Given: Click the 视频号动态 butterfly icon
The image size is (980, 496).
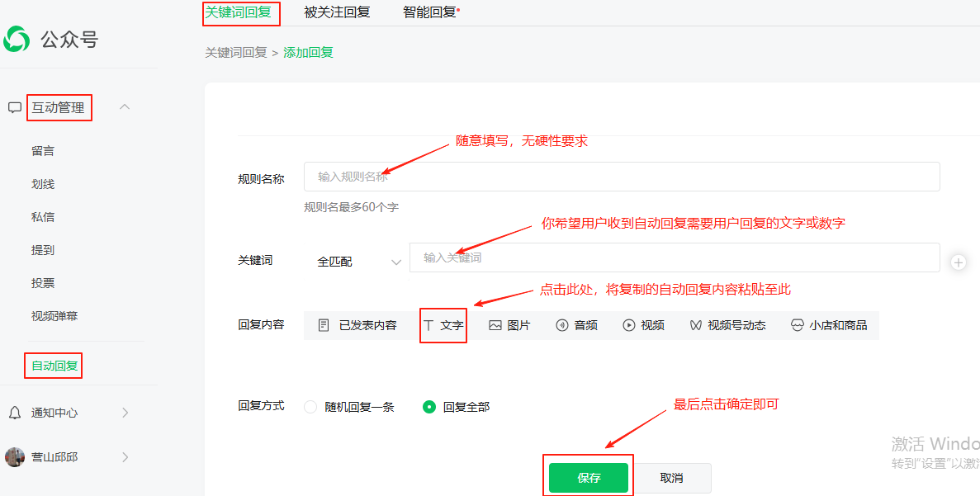Looking at the screenshot, I should (696, 325).
